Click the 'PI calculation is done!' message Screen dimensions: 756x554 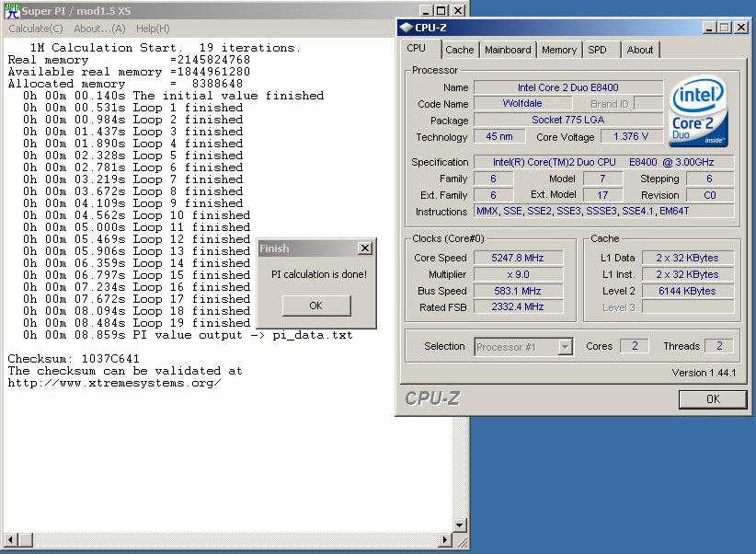point(319,274)
